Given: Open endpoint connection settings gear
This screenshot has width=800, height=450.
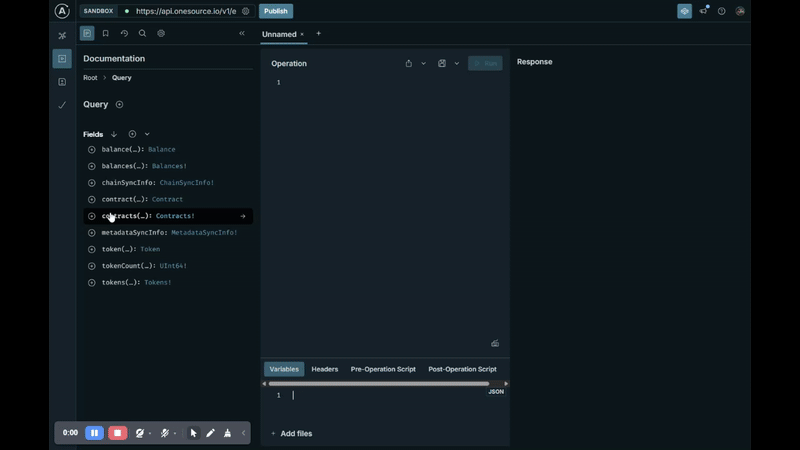Looking at the screenshot, I should tap(245, 11).
